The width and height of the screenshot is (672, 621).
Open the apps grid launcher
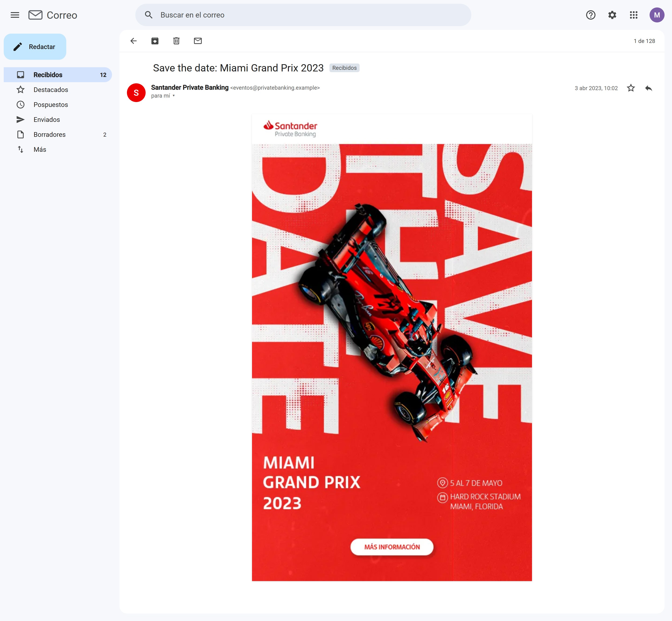click(x=633, y=15)
